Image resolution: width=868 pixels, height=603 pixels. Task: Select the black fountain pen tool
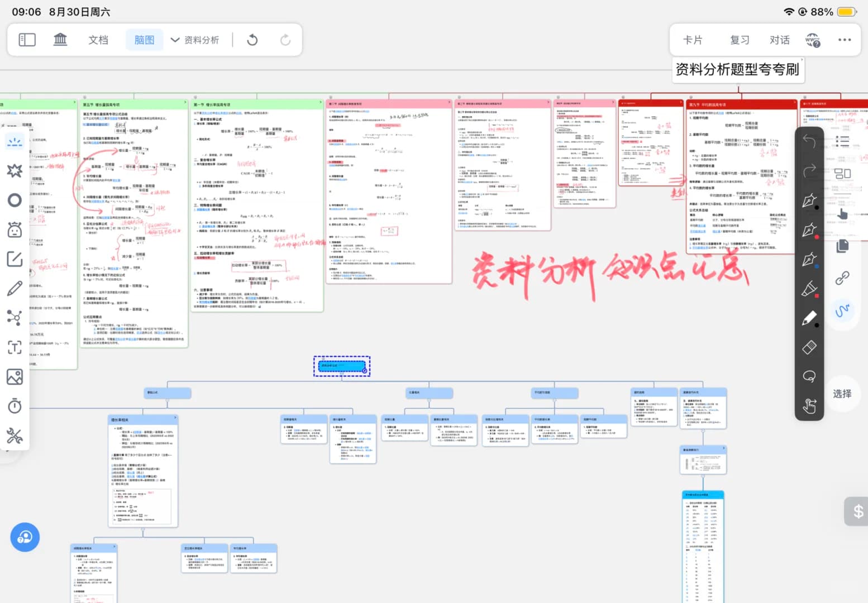[x=809, y=201]
